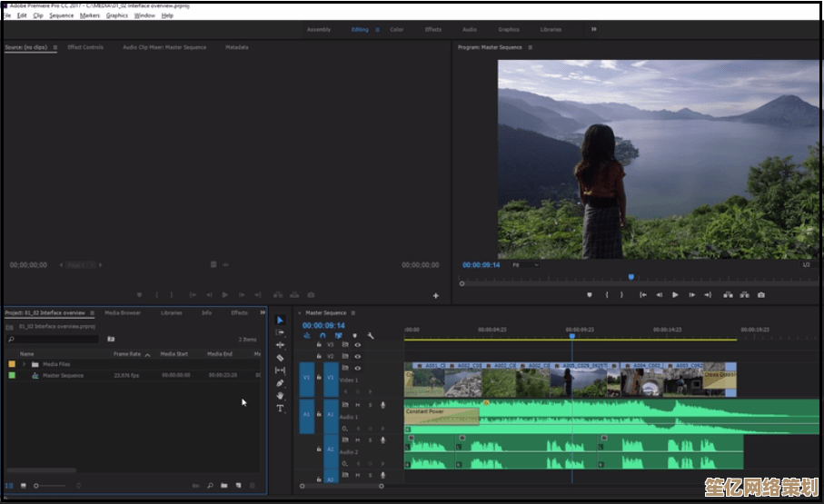Select the Razor tool in the tools panel
Screen dimensions: 824x504
pos(280,358)
